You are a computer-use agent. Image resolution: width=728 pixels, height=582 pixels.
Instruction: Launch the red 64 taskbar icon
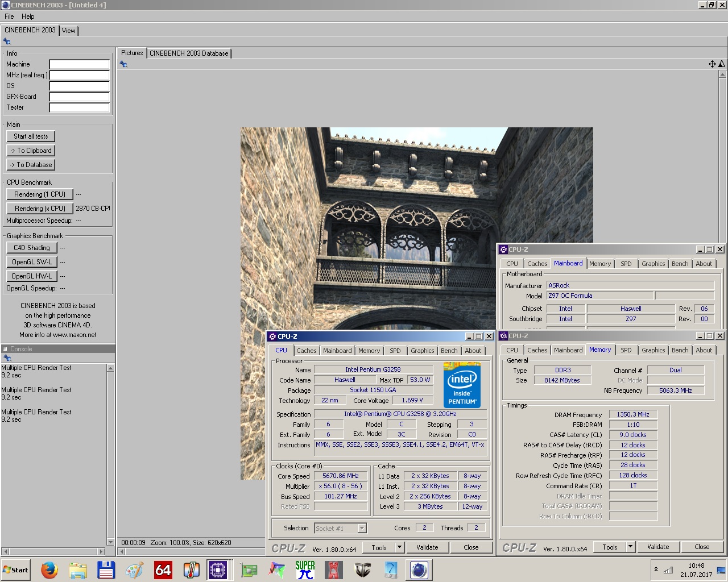coord(163,569)
